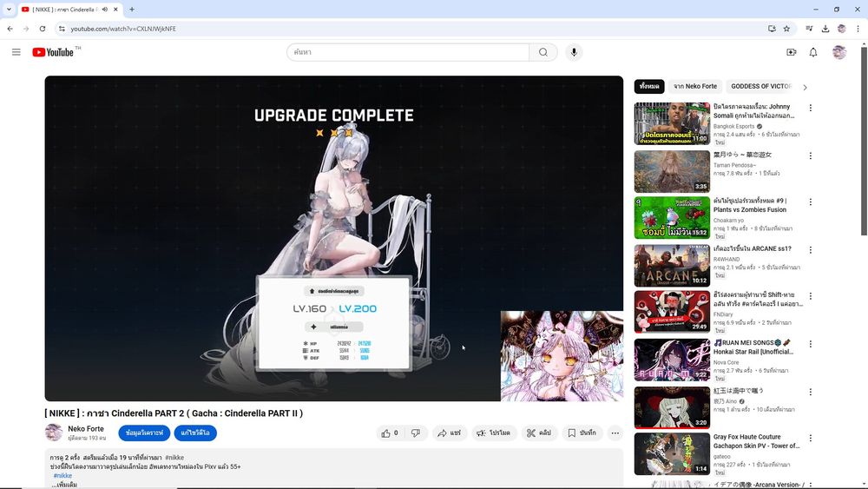Open the Neko Forte channel name
The width and height of the screenshot is (868, 489).
[86, 429]
